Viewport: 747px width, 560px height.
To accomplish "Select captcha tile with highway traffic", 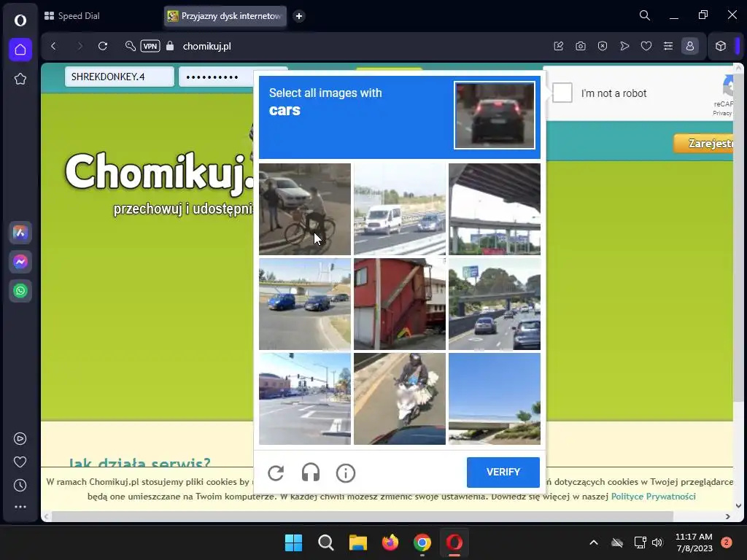I will coord(495,304).
